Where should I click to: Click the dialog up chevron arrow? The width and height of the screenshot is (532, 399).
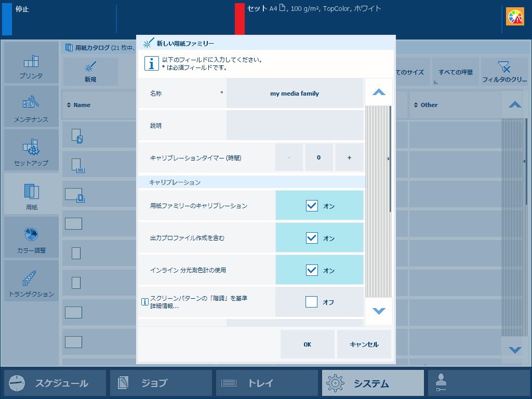[x=379, y=92]
